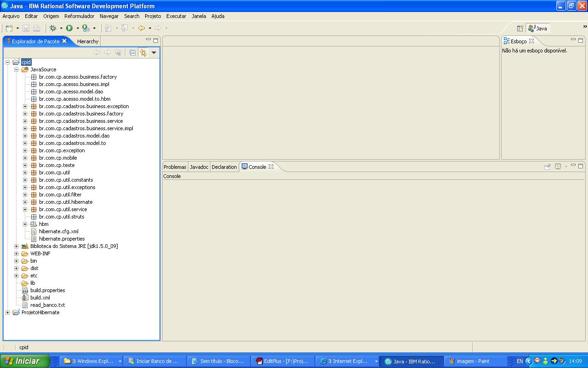Open the Ajuda menu
The width and height of the screenshot is (588, 368).
[x=218, y=16]
